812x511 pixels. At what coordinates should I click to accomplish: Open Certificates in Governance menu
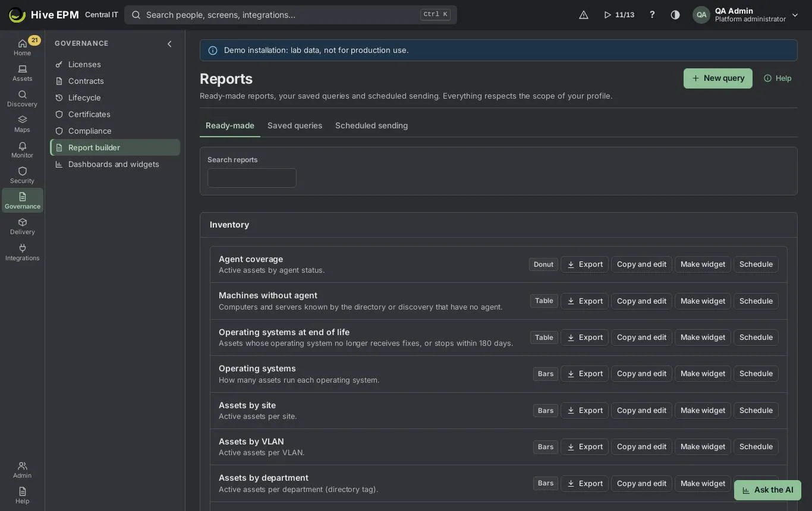pyautogui.click(x=115, y=114)
